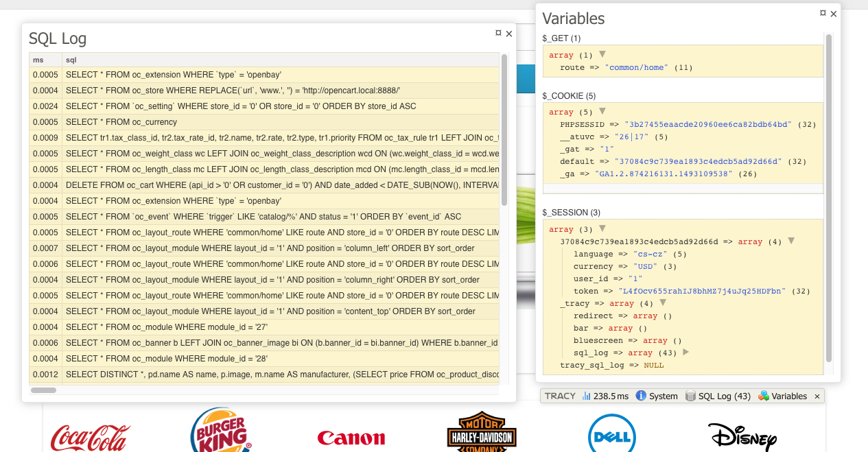Image resolution: width=868 pixels, height=452 pixels.
Task: Collapse the $_COOKIE array
Action: click(x=602, y=112)
